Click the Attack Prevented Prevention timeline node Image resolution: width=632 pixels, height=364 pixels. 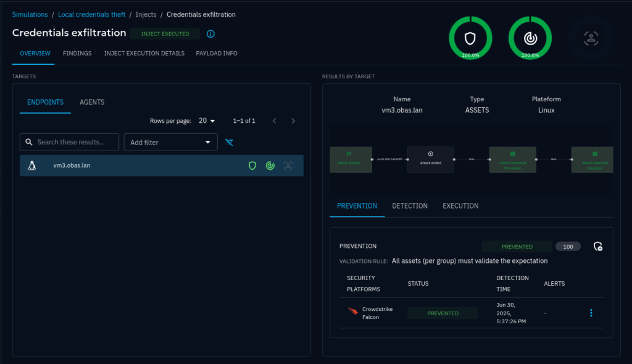click(x=512, y=159)
